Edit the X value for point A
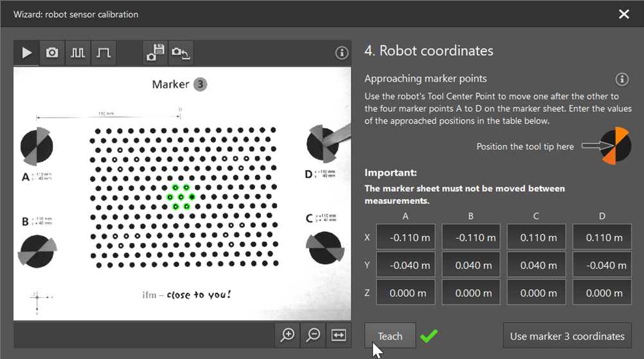The width and height of the screenshot is (644, 359). [x=406, y=237]
